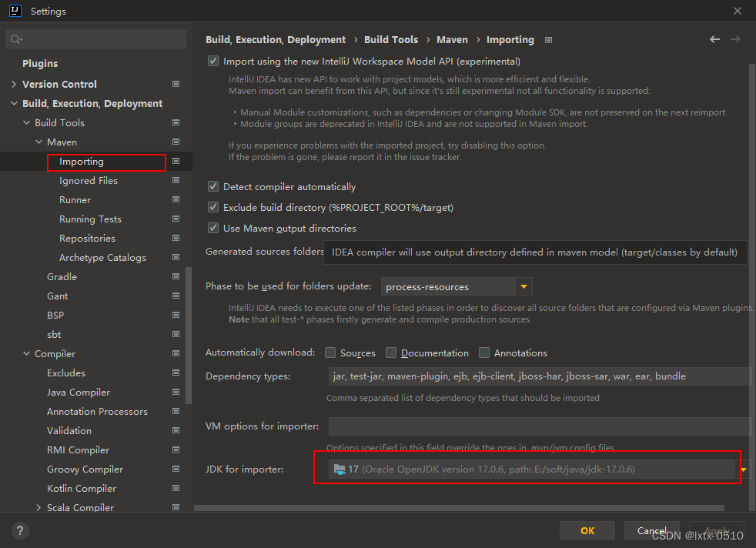The height and width of the screenshot is (548, 756).
Task: Enable automatic download of Documentation
Action: pyautogui.click(x=391, y=353)
